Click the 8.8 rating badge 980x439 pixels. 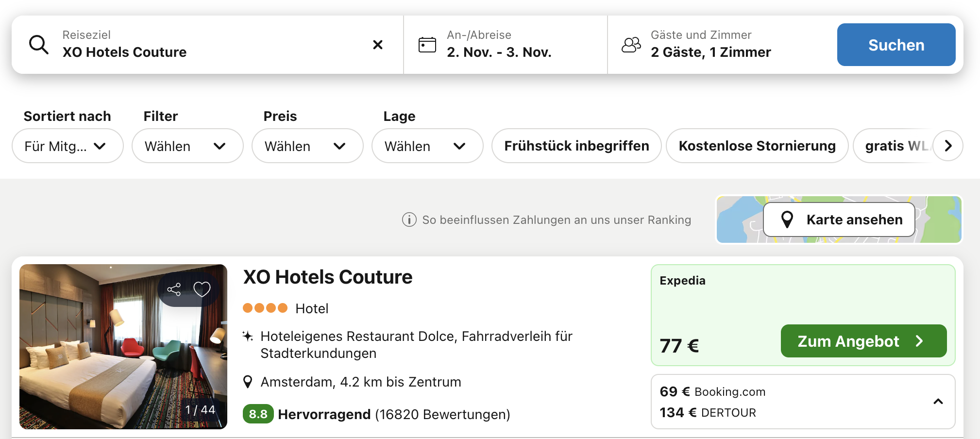258,414
